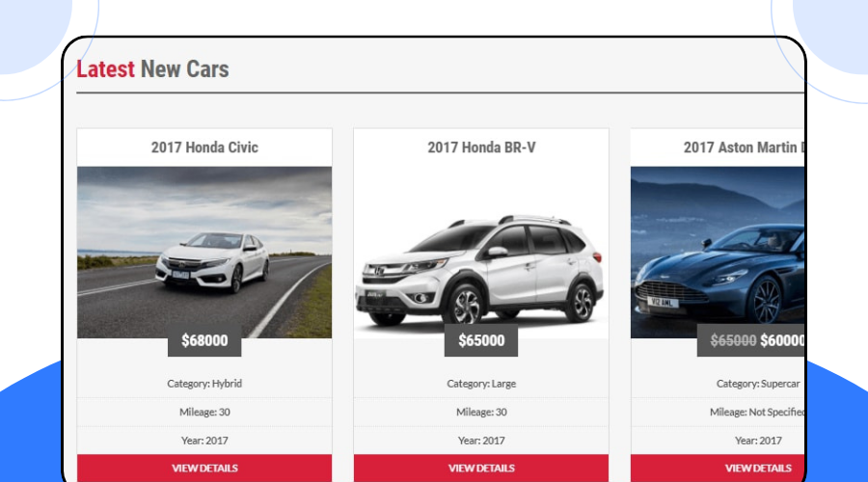The image size is (868, 482).
Task: Click the $68000 price tag
Action: tap(204, 340)
